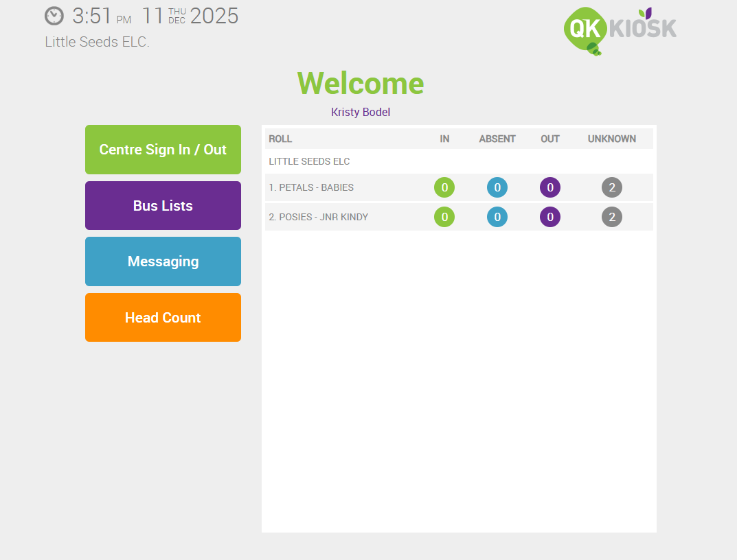This screenshot has height=560, width=737.
Task: Click the green IN count for Posies - JNR Kindy
Action: 444,217
